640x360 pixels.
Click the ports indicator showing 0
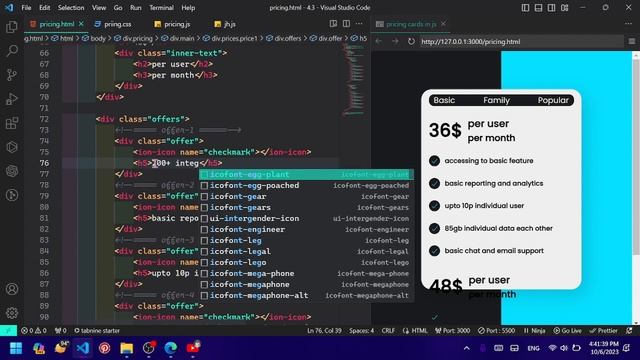[x=60, y=331]
